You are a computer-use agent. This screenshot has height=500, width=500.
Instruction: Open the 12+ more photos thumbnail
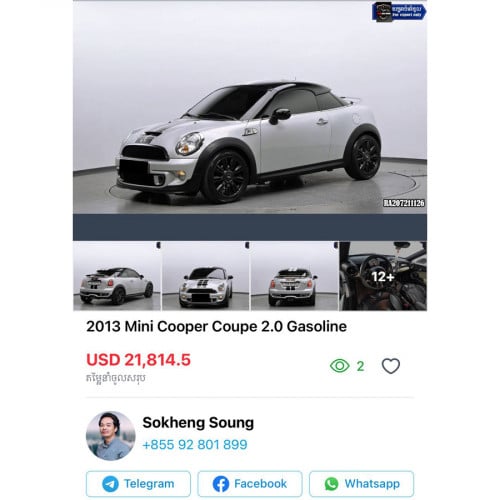point(383,276)
